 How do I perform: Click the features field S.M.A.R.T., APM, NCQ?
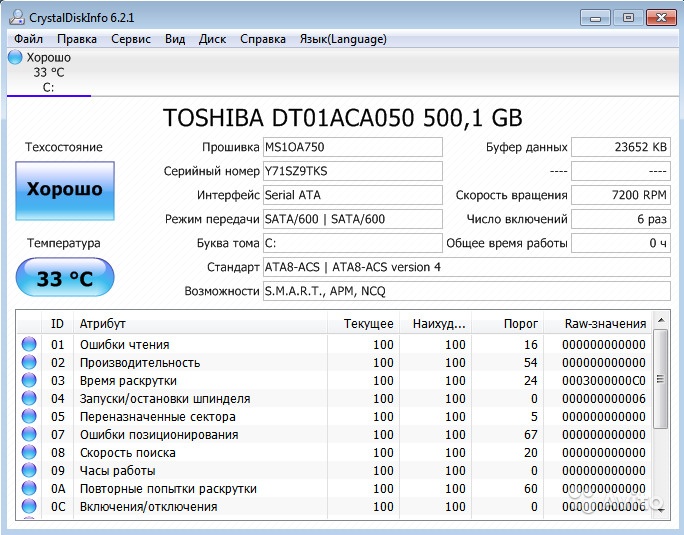point(466,291)
